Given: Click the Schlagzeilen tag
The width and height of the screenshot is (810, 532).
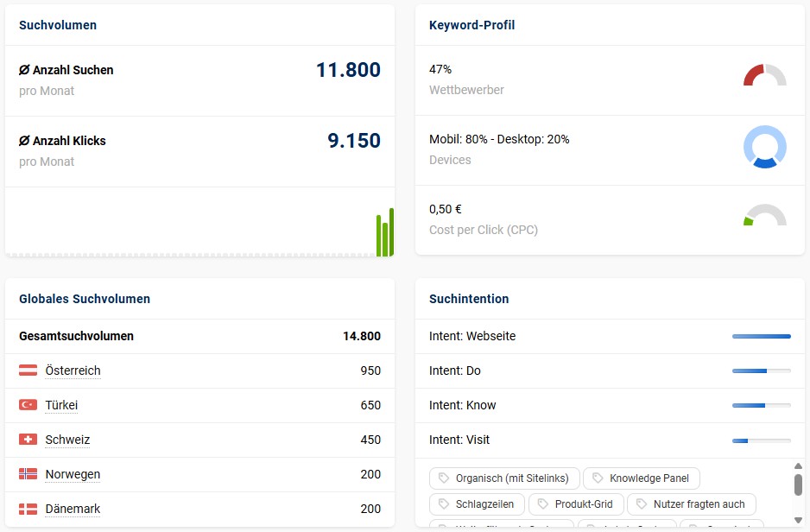Looking at the screenshot, I should click(477, 504).
